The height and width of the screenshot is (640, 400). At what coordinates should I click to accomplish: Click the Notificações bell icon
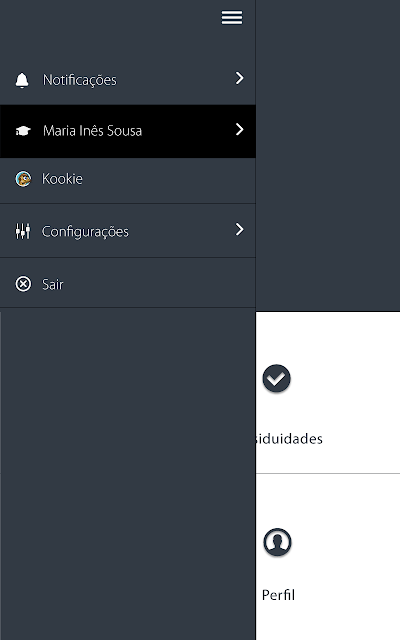pos(22,80)
